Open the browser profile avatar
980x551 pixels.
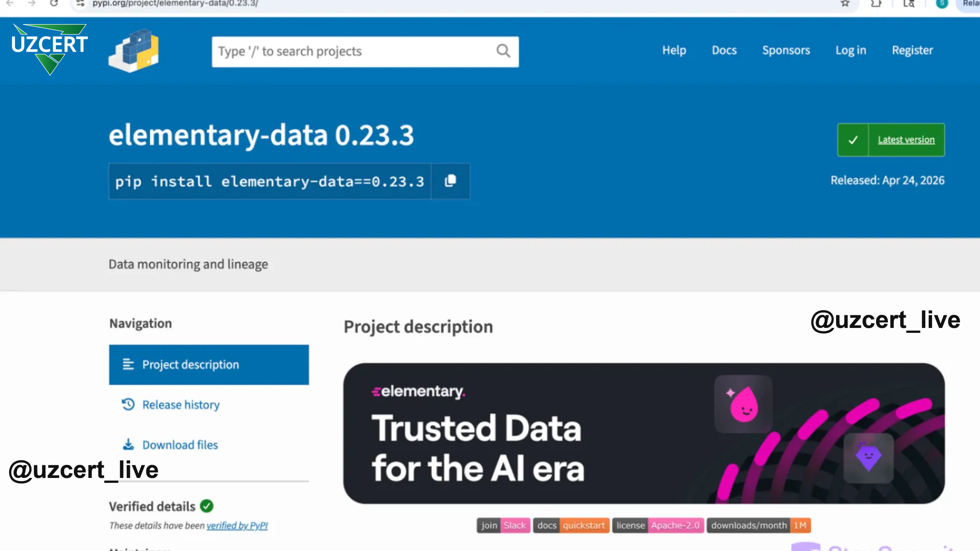[x=942, y=3]
